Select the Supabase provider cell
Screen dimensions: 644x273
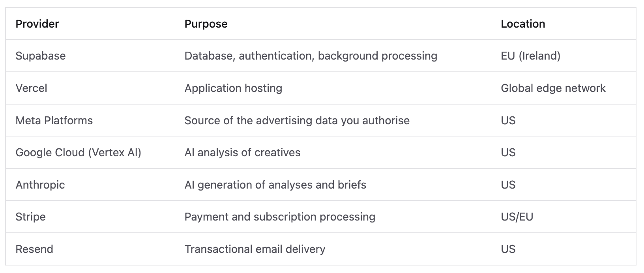pyautogui.click(x=41, y=56)
